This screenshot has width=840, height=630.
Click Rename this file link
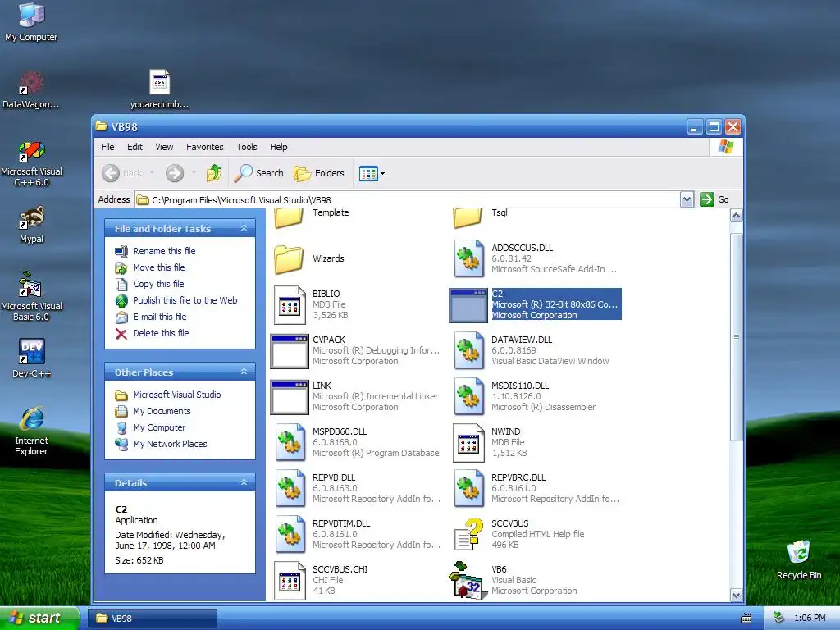point(164,251)
